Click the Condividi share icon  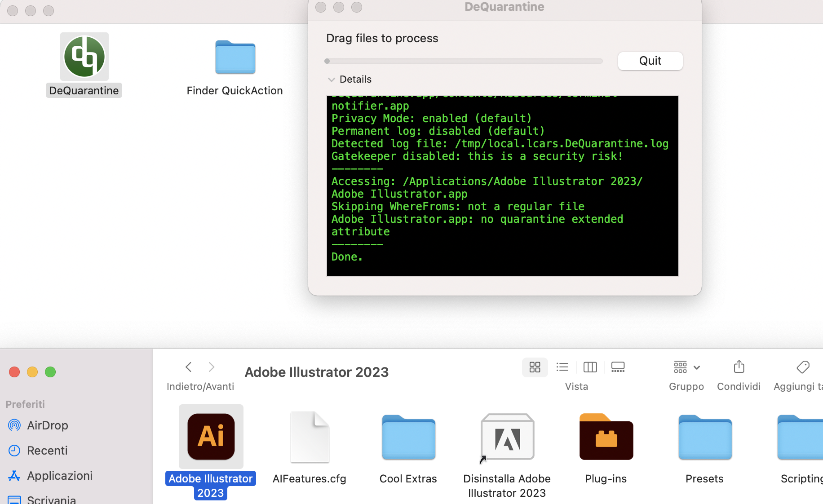[x=739, y=367]
